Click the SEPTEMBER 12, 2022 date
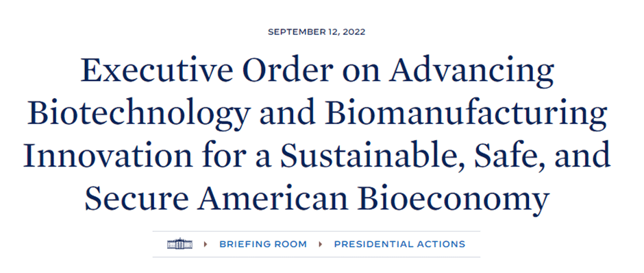644x273 pixels. point(317,32)
